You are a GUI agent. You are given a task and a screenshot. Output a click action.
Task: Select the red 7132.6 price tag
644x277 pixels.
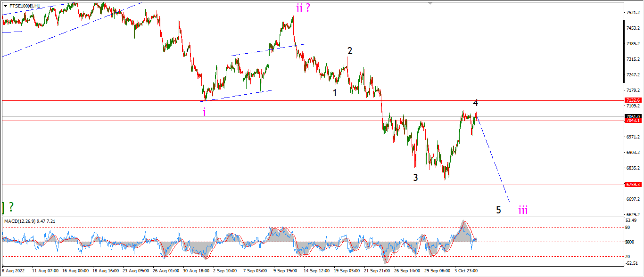[633, 100]
